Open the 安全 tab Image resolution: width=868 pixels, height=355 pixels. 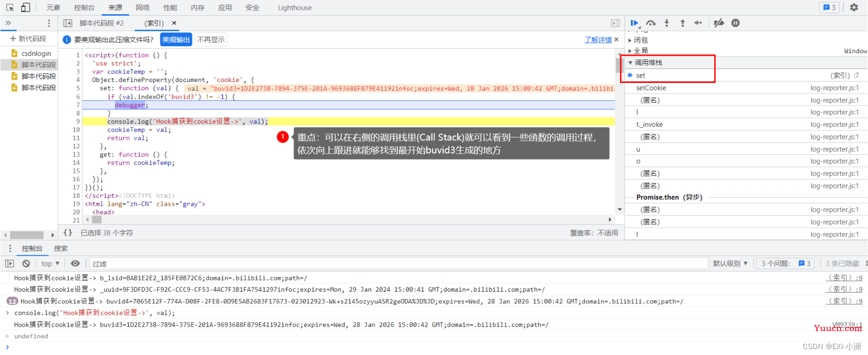point(253,7)
